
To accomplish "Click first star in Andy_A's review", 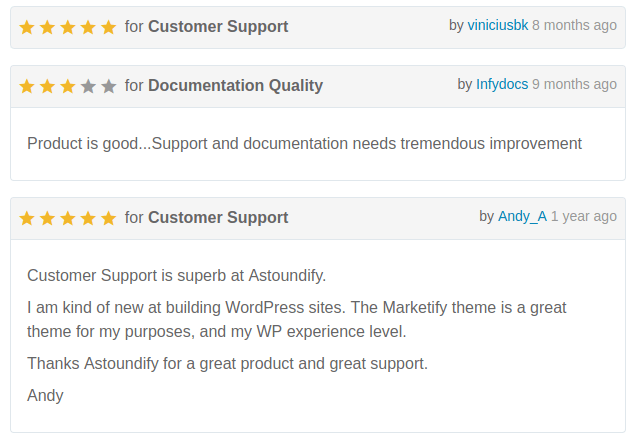I will click(27, 218).
